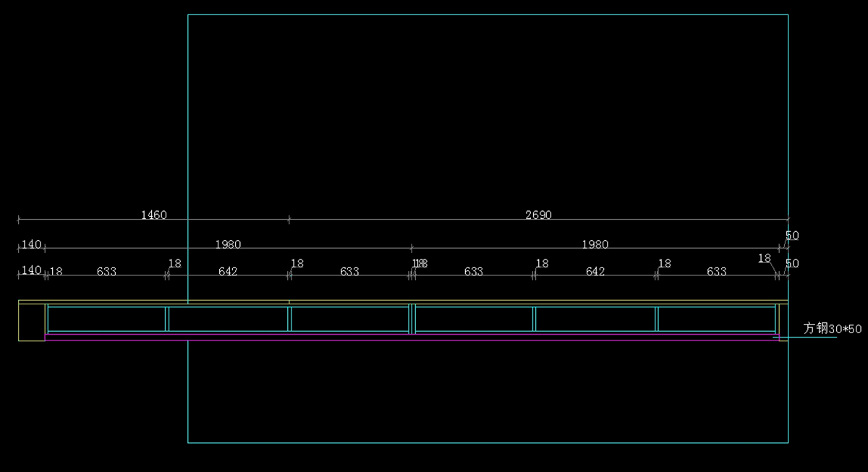Click the 18 dimension text beside lower 140

[56, 272]
